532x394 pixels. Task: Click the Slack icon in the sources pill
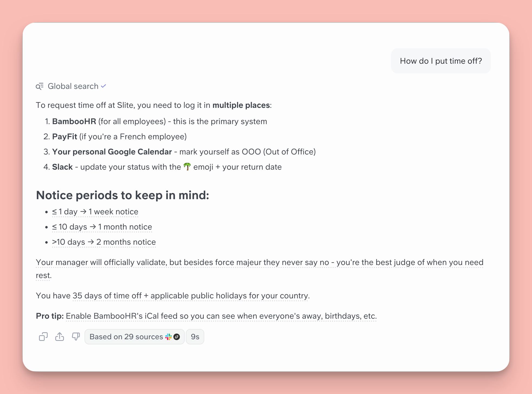point(168,337)
